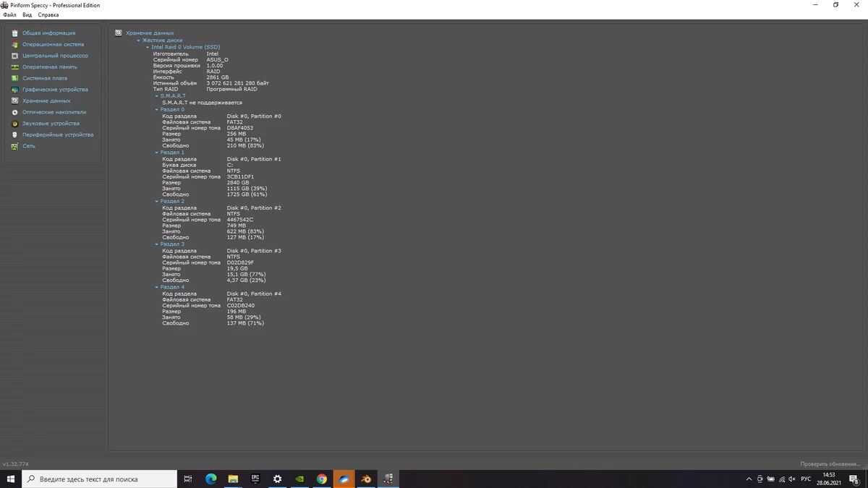Open the notification center icon
Screen dimensions: 868x488
click(855, 479)
